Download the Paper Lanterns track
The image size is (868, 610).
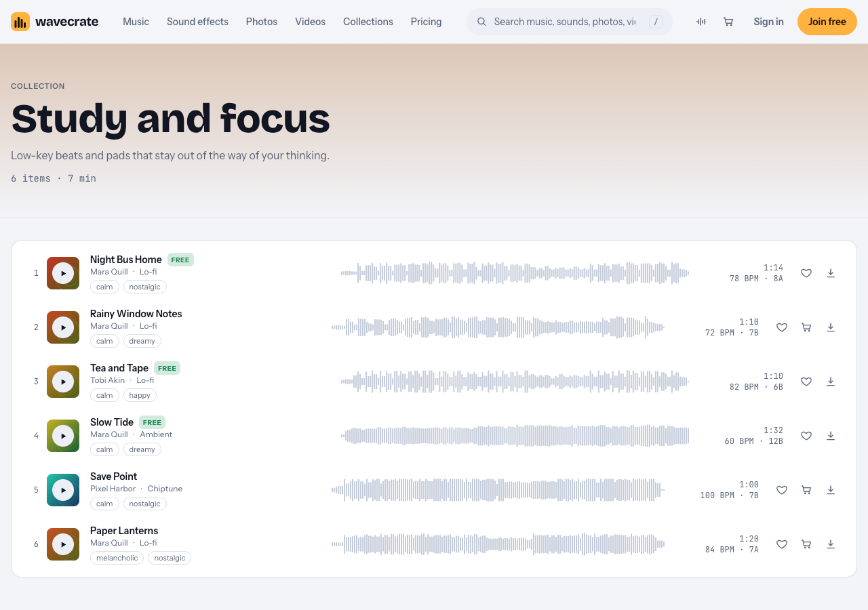[x=831, y=544]
